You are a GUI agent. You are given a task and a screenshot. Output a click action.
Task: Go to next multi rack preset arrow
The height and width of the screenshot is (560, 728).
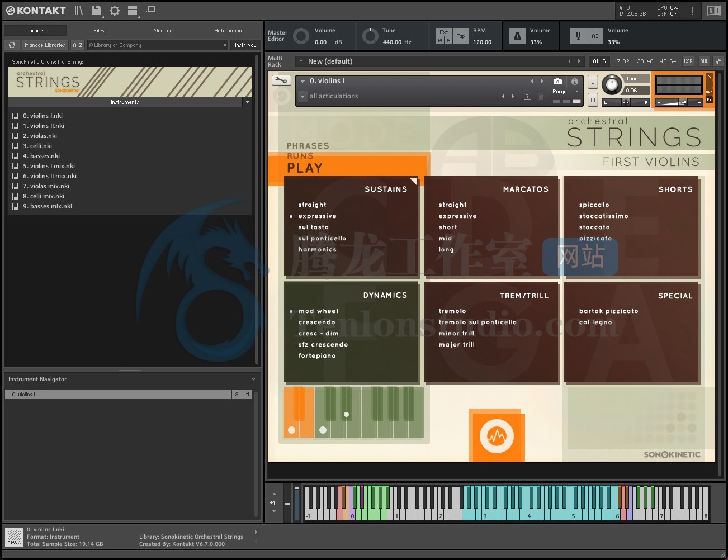point(579,61)
